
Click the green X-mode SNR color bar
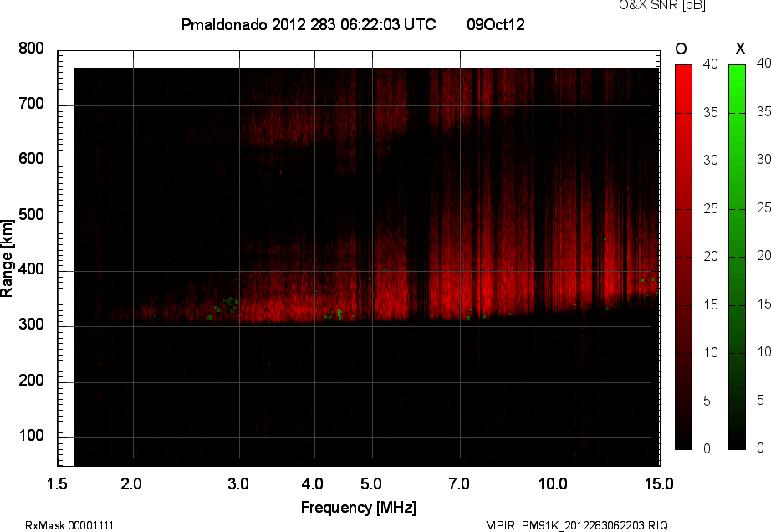point(737,257)
